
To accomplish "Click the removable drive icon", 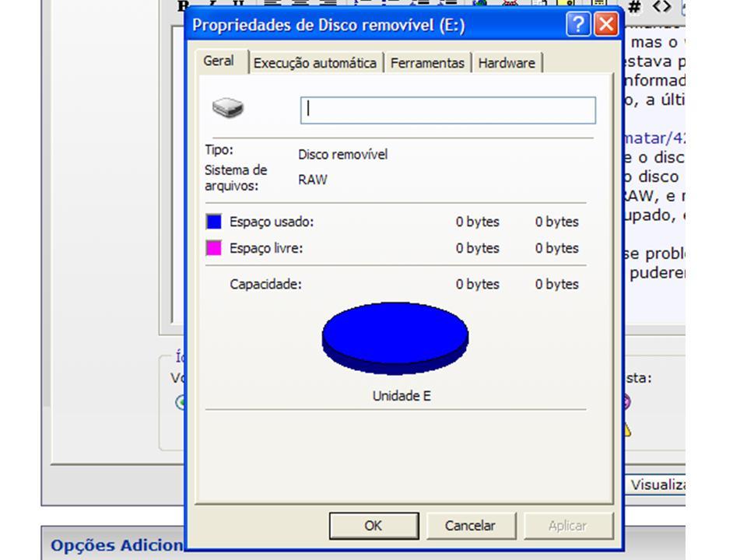I will pyautogui.click(x=228, y=108).
